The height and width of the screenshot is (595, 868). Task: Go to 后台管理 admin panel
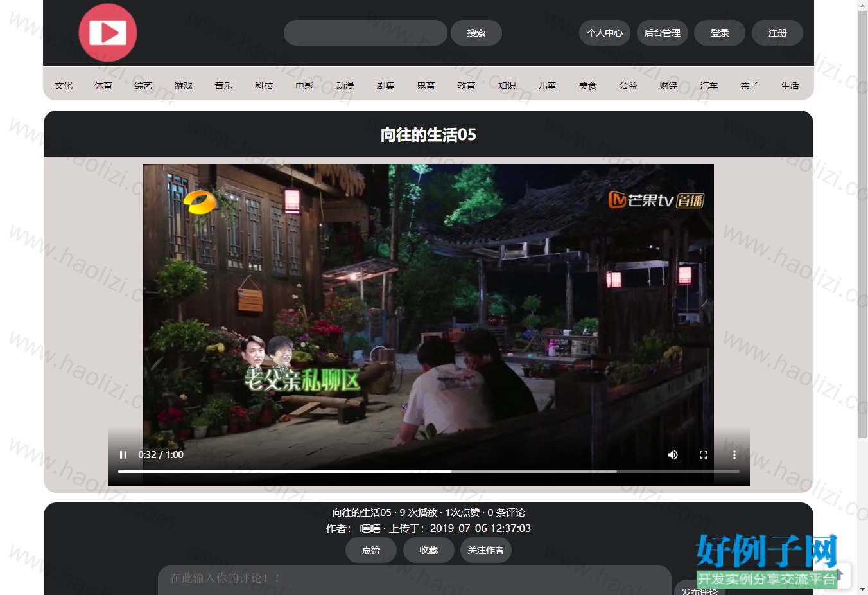(663, 33)
